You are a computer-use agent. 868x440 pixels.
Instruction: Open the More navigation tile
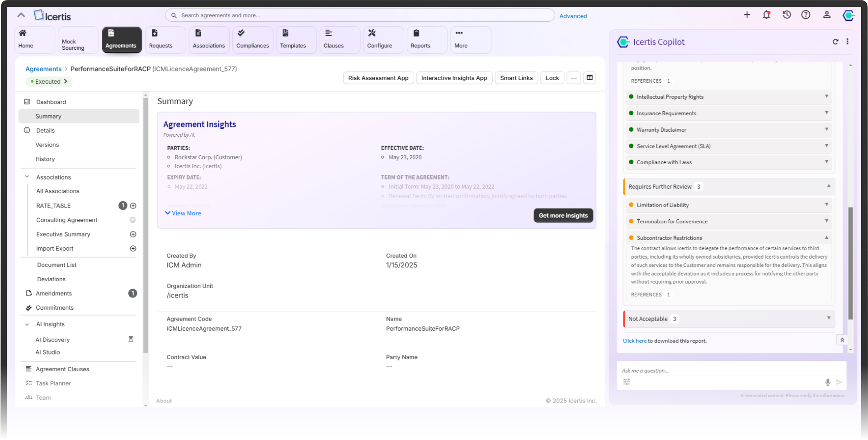471,40
